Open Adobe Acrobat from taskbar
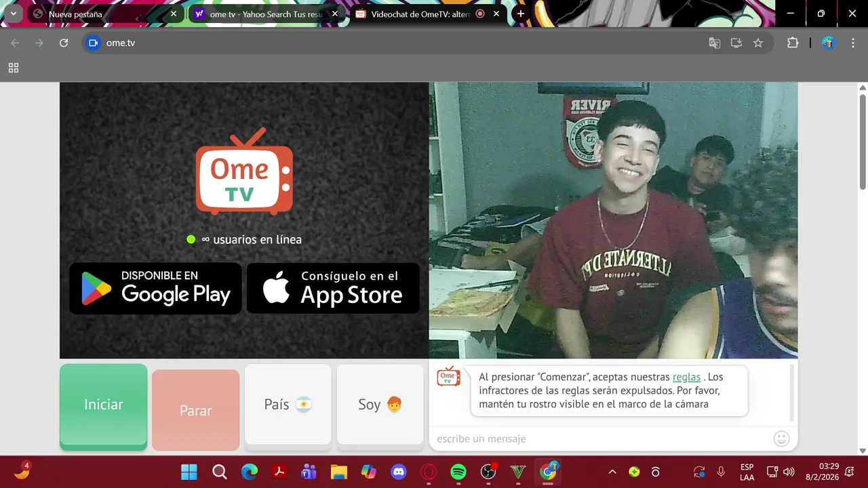 (279, 472)
